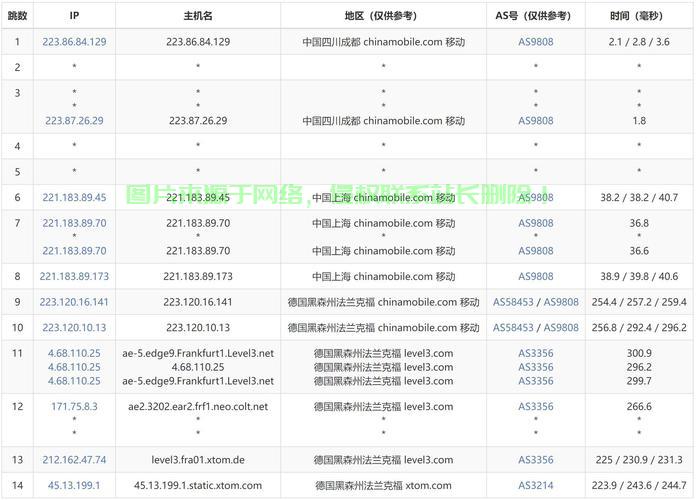Select time value 254.4 / 257.2 / 259.4
Image resolution: width=696 pixels, height=500 pixels.
pyautogui.click(x=639, y=302)
